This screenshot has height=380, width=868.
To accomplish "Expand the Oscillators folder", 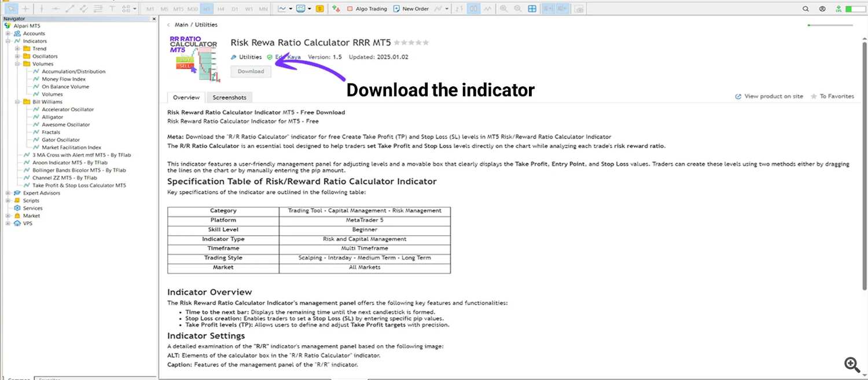I will [17, 56].
